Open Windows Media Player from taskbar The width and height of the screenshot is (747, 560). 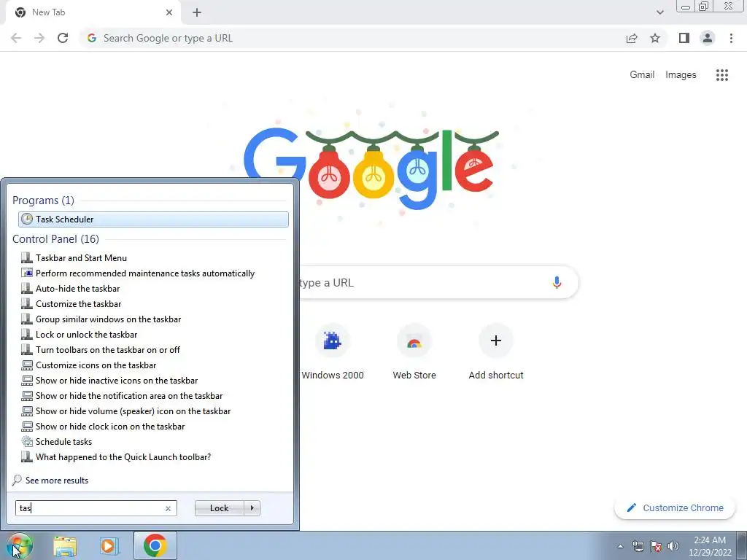coord(109,546)
